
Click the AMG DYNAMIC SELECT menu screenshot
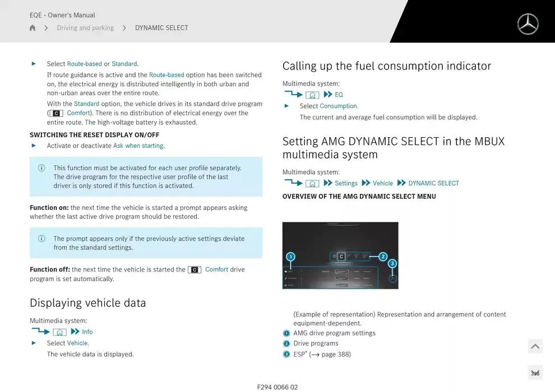tap(340, 255)
